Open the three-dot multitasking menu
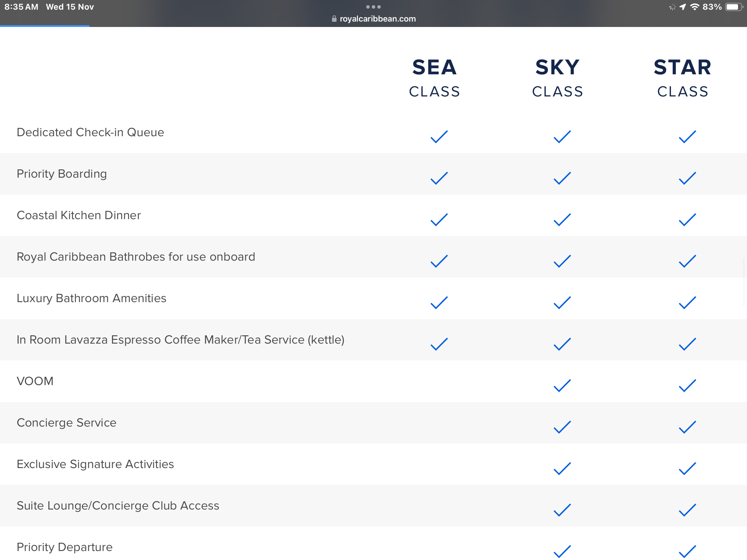Viewport: 747px width, 560px height. (373, 7)
